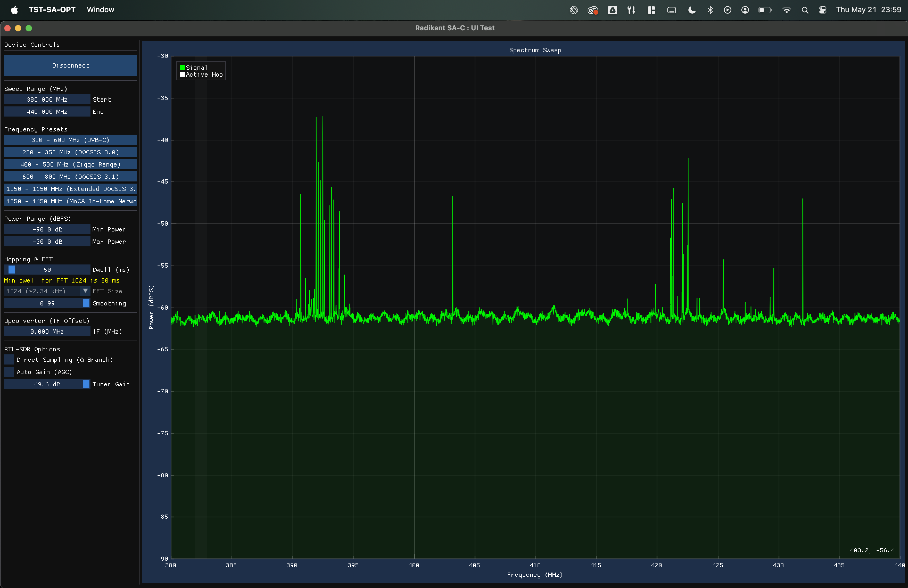Click the Smoothing slider at 0.99
Screen dimensions: 908x588
tap(47, 303)
